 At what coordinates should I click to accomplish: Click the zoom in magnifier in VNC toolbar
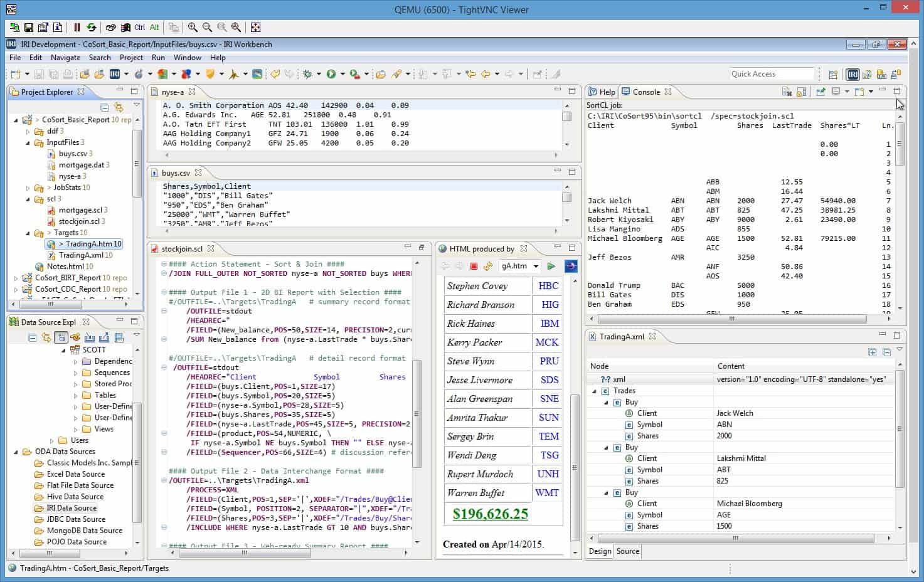[193, 28]
